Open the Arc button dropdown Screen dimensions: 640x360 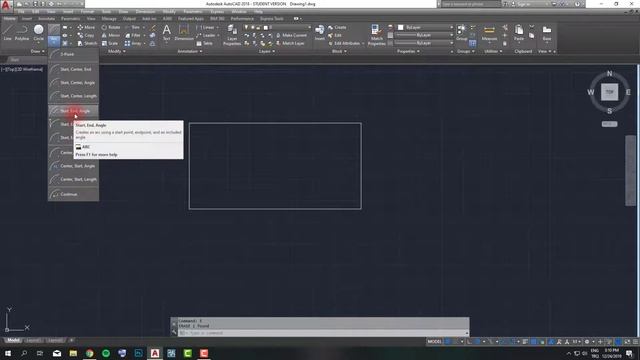click(x=53, y=41)
